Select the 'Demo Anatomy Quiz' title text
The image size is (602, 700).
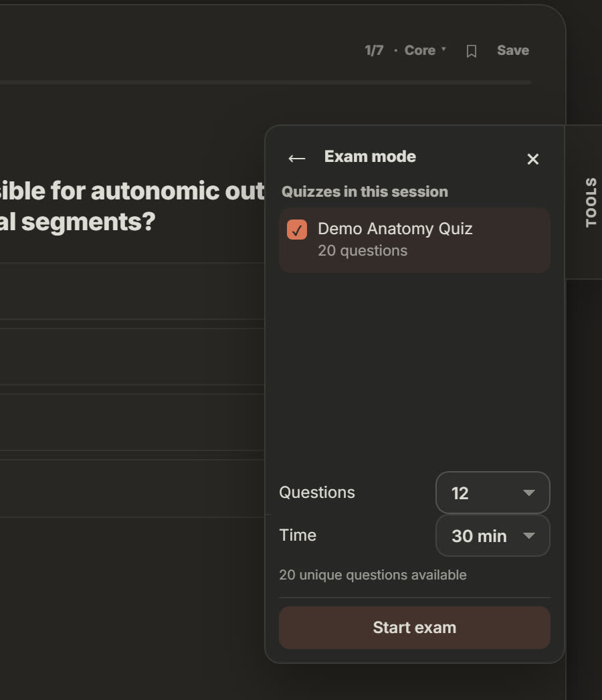[395, 229]
